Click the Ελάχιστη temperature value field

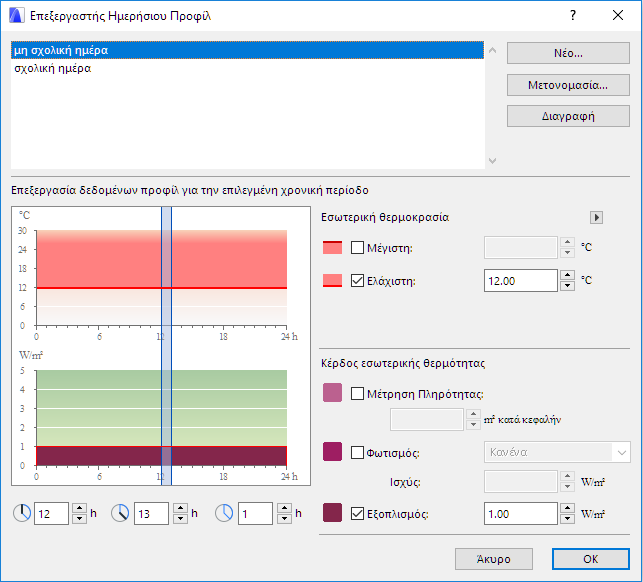click(x=520, y=281)
